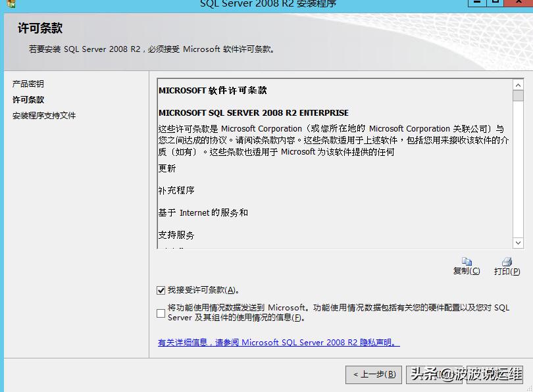The height and width of the screenshot is (392, 533).
Task: Toggle the license terms acceptance checkbox
Action: coord(161,290)
